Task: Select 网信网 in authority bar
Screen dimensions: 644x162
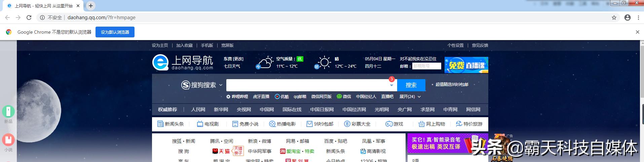Action: [x=473, y=109]
